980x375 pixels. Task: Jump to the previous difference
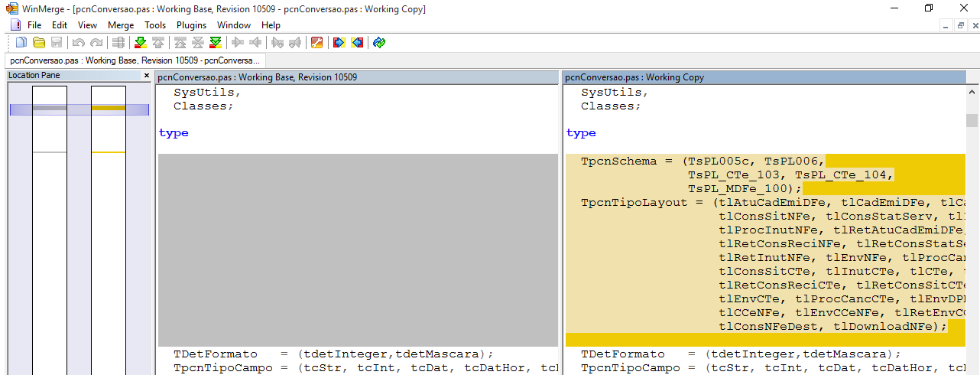[157, 42]
